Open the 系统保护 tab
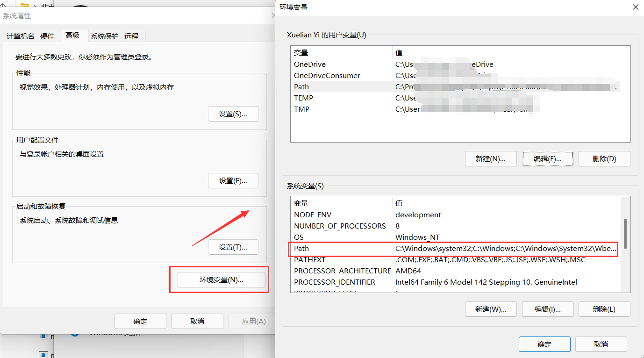Viewport: 644px width, 358px height. pos(105,36)
